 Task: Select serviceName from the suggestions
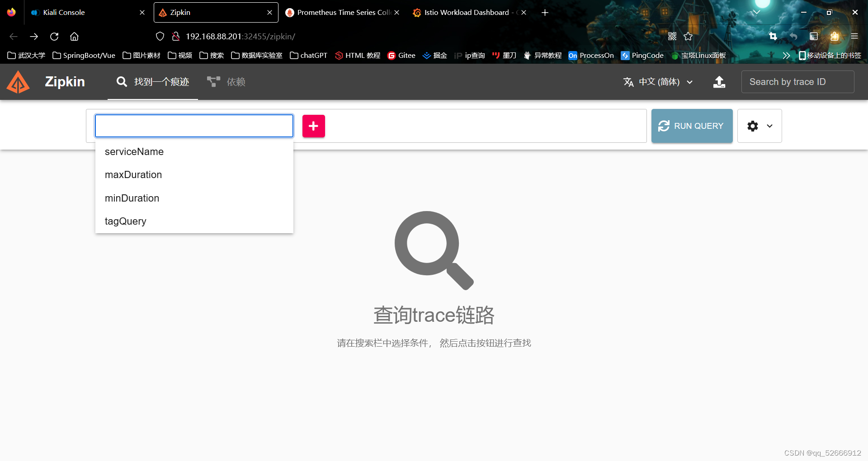(x=194, y=152)
